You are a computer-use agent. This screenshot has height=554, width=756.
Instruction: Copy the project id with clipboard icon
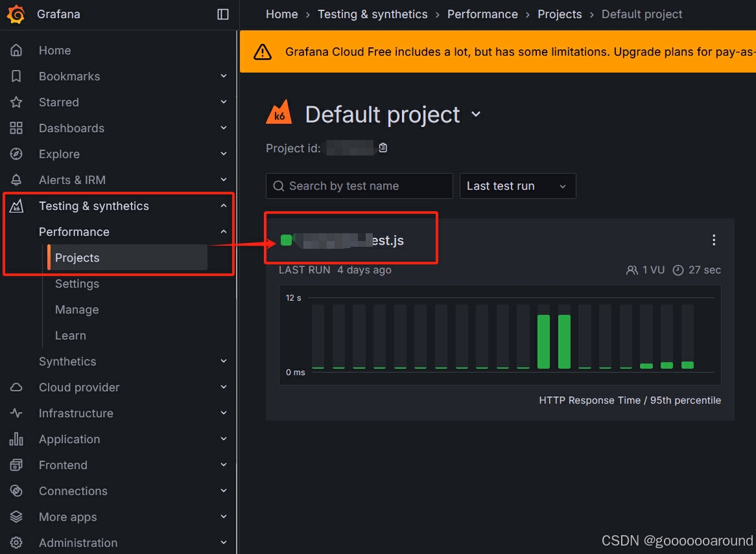(383, 148)
